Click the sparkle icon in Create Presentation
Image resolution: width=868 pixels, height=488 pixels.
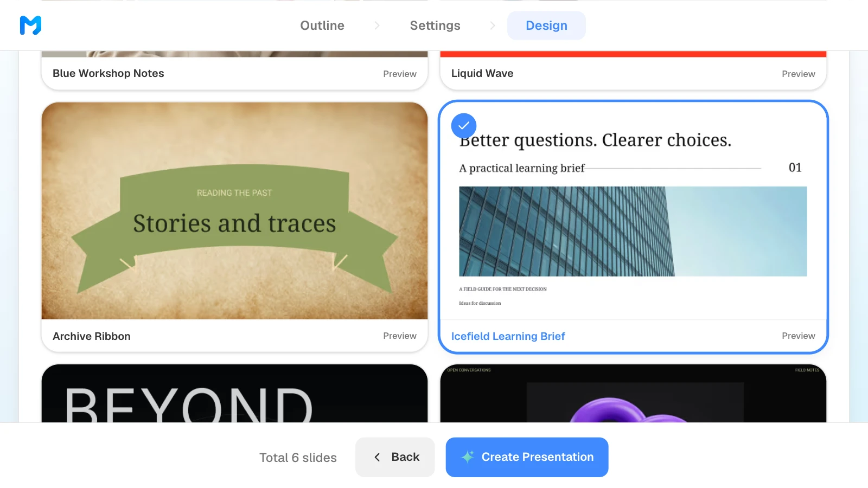tap(468, 457)
